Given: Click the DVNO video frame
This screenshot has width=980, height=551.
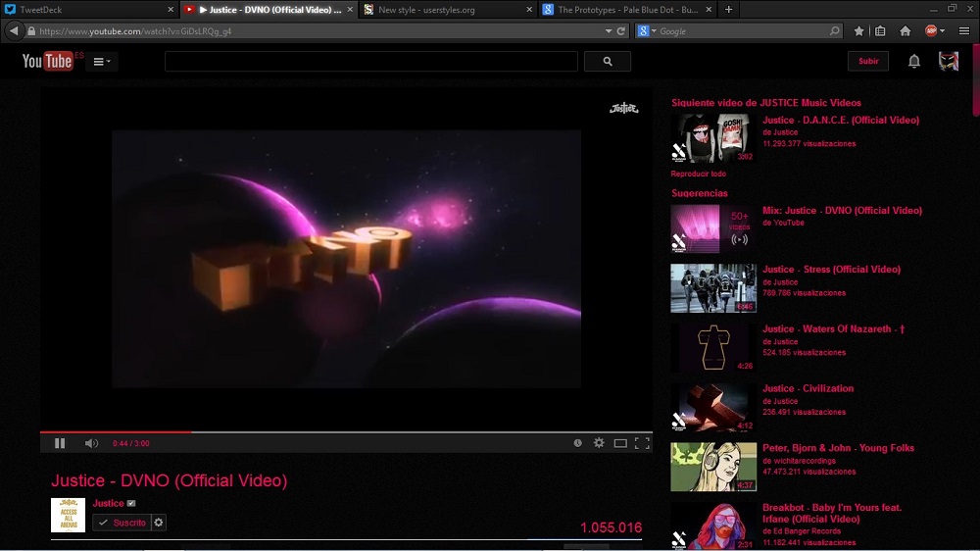Looking at the screenshot, I should point(346,259).
